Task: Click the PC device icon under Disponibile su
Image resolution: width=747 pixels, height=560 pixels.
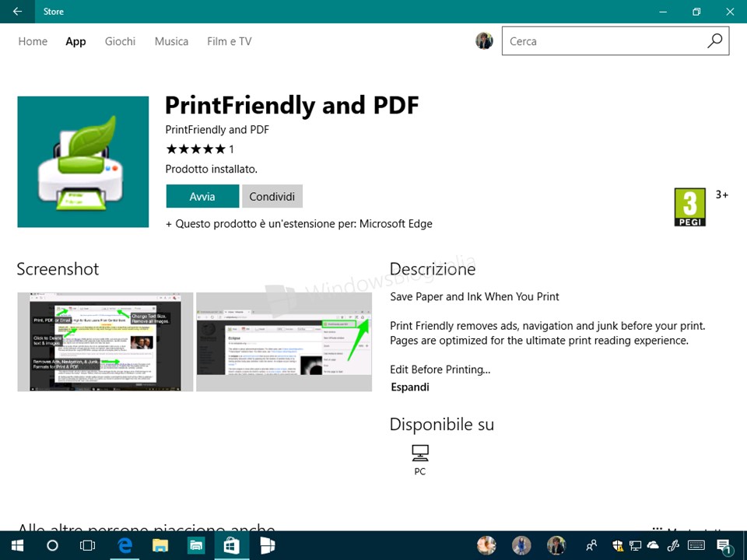Action: [419, 453]
